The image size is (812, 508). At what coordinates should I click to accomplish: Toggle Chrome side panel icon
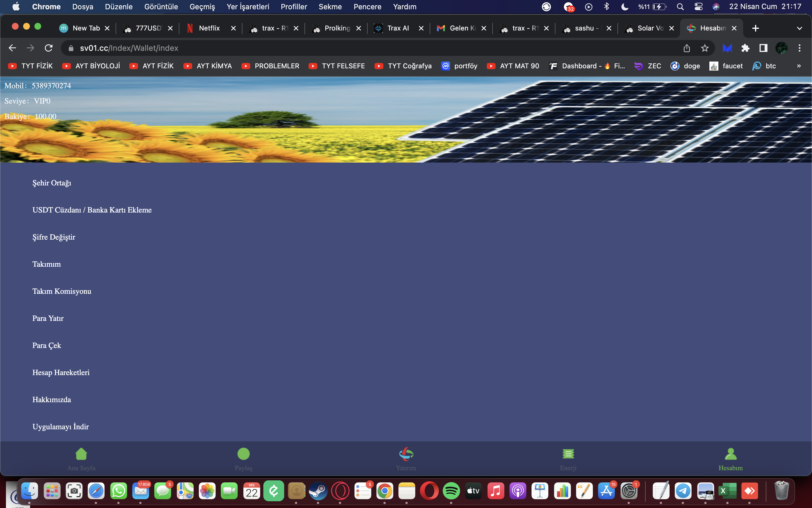pos(763,48)
